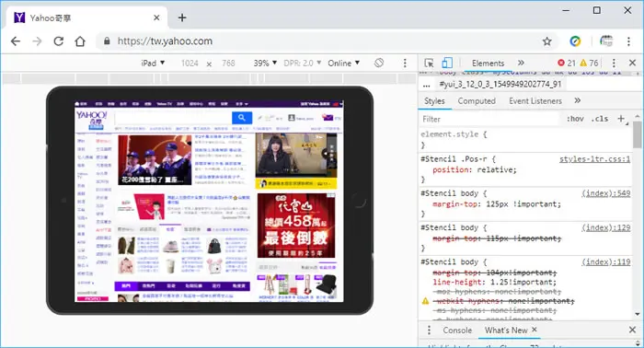
Task: Open device toolbar more options menu
Action: pyautogui.click(x=405, y=63)
